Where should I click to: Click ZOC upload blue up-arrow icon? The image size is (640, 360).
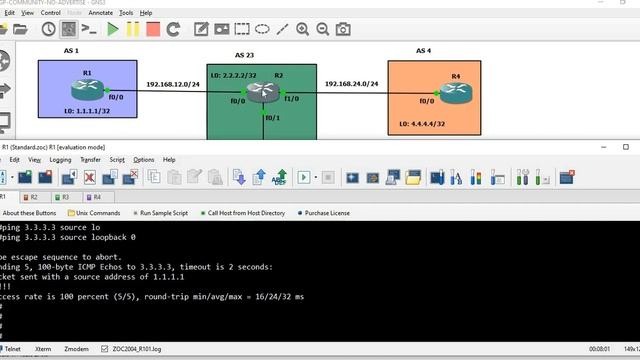point(259,178)
